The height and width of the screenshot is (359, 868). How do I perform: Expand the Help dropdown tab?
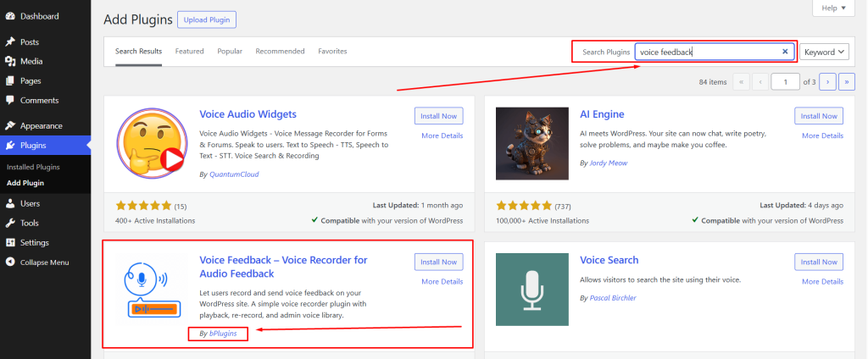(840, 8)
